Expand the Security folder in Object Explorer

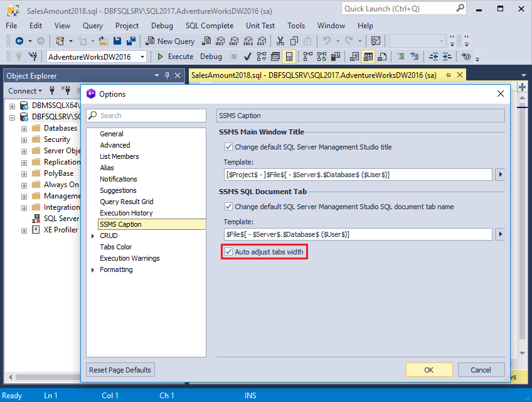click(x=24, y=140)
